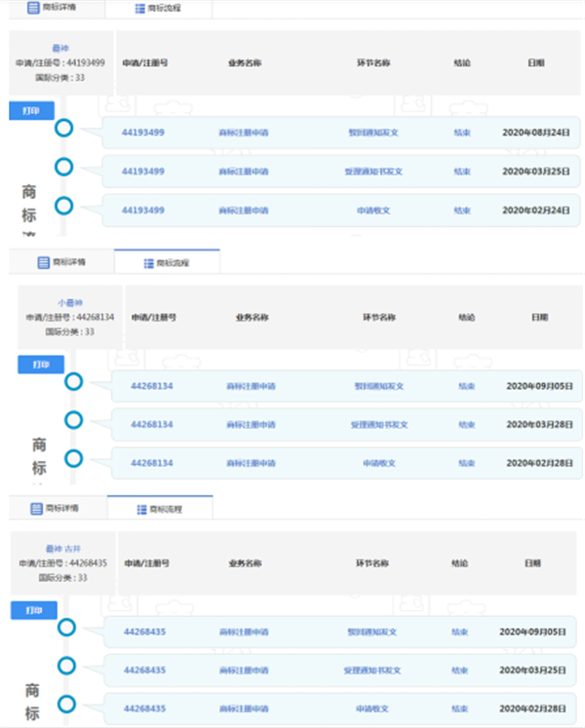585x728 pixels.
Task: Open 44193499 number link in the 2020年03月25日 row
Action: [142, 172]
